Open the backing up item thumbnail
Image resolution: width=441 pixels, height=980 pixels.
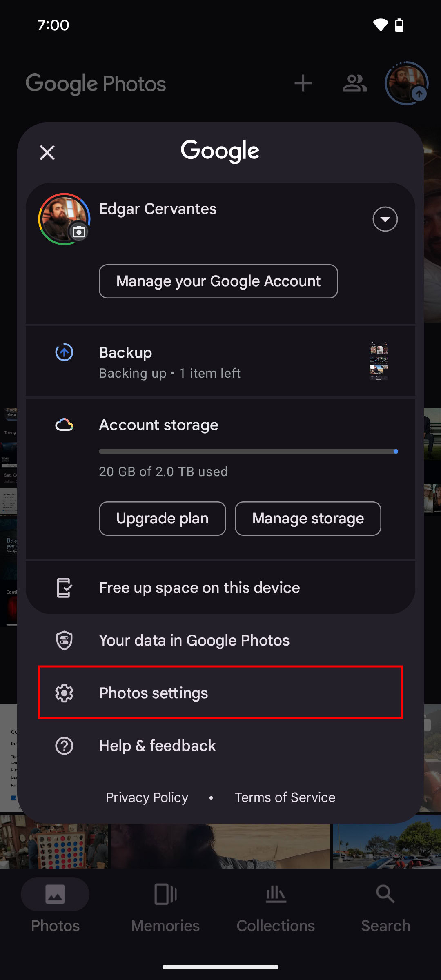point(379,361)
